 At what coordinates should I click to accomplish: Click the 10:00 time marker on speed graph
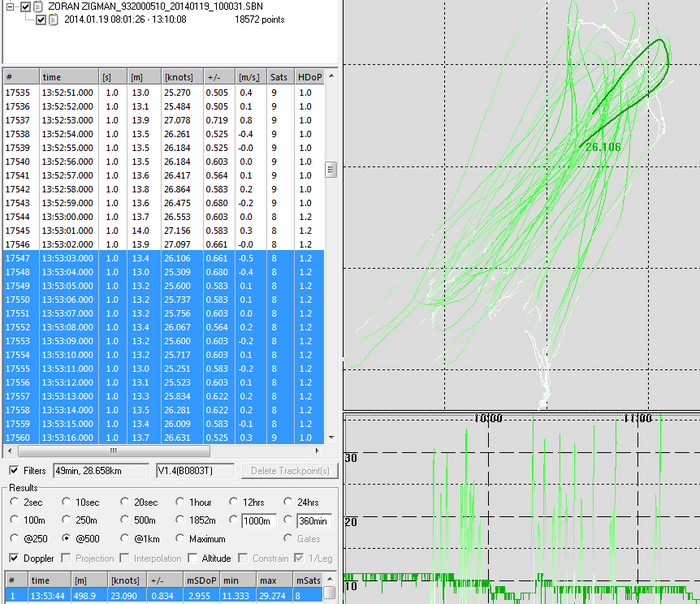click(x=488, y=418)
